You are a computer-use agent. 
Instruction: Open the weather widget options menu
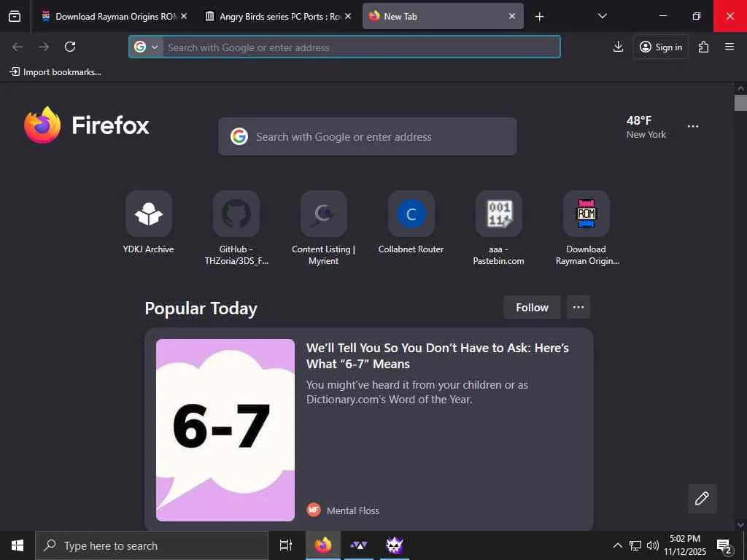(x=693, y=126)
